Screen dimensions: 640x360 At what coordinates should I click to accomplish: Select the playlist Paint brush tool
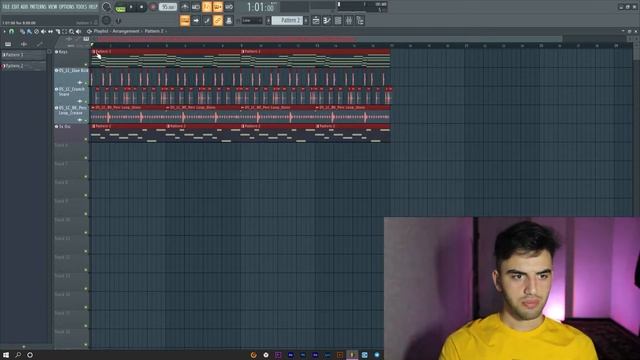tap(29, 31)
